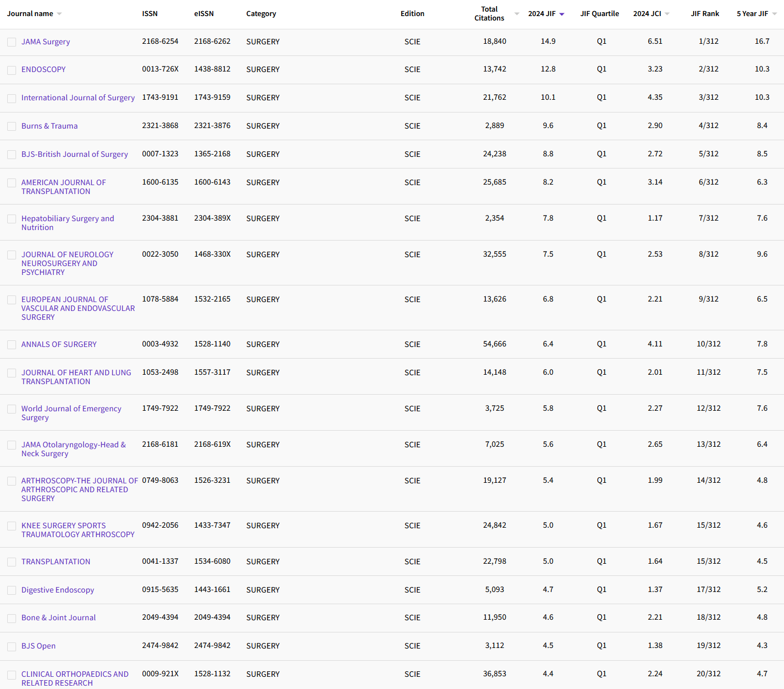Sort by Journal name arrow
This screenshot has height=689, width=784.
click(x=59, y=14)
